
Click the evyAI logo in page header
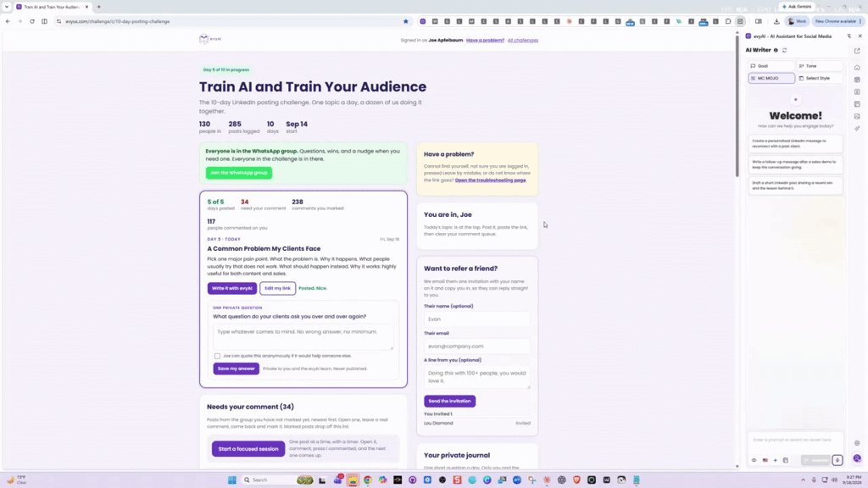point(210,39)
